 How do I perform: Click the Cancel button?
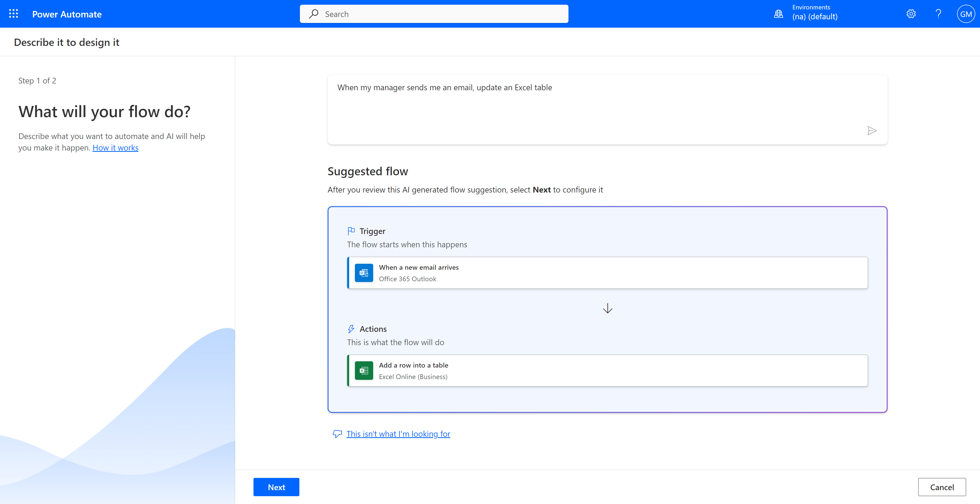tap(942, 487)
